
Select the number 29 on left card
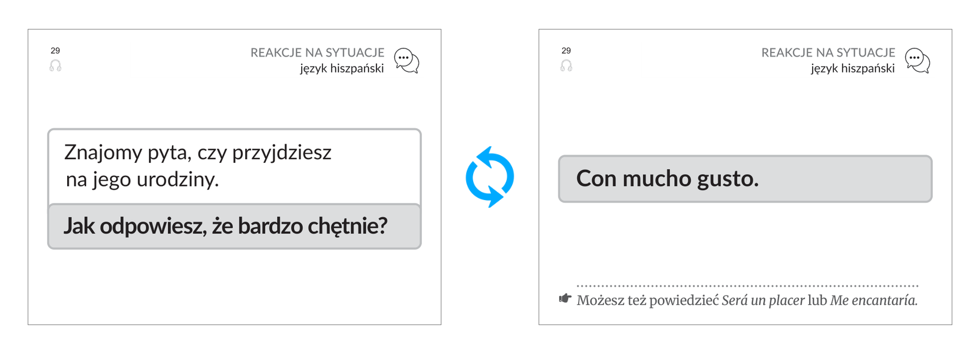tap(55, 51)
